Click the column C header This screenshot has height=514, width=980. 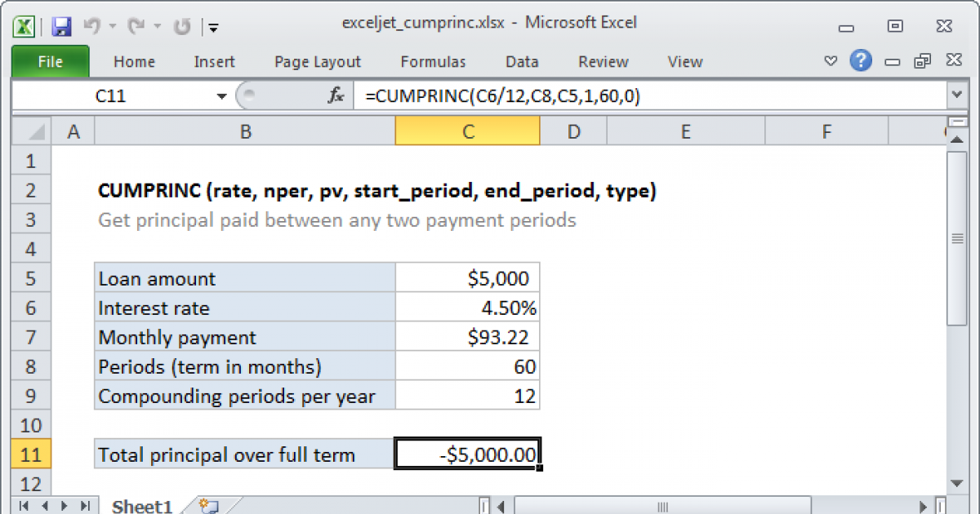tap(467, 131)
